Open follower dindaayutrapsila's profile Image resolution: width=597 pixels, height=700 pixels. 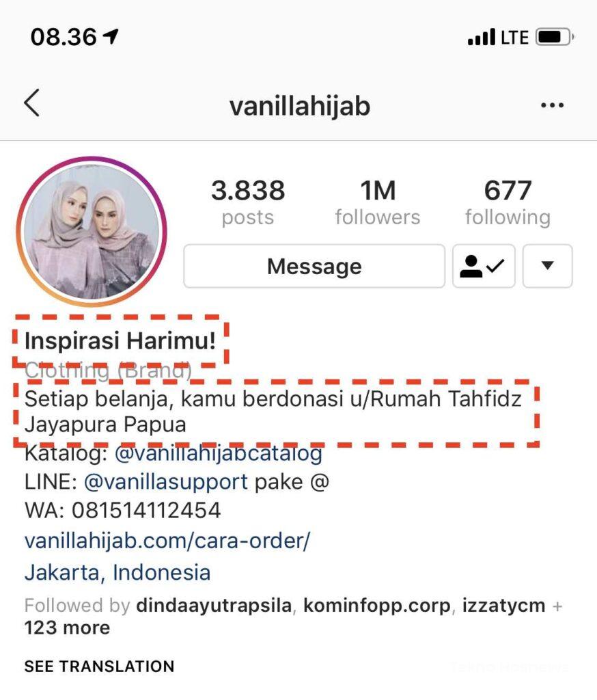214,606
